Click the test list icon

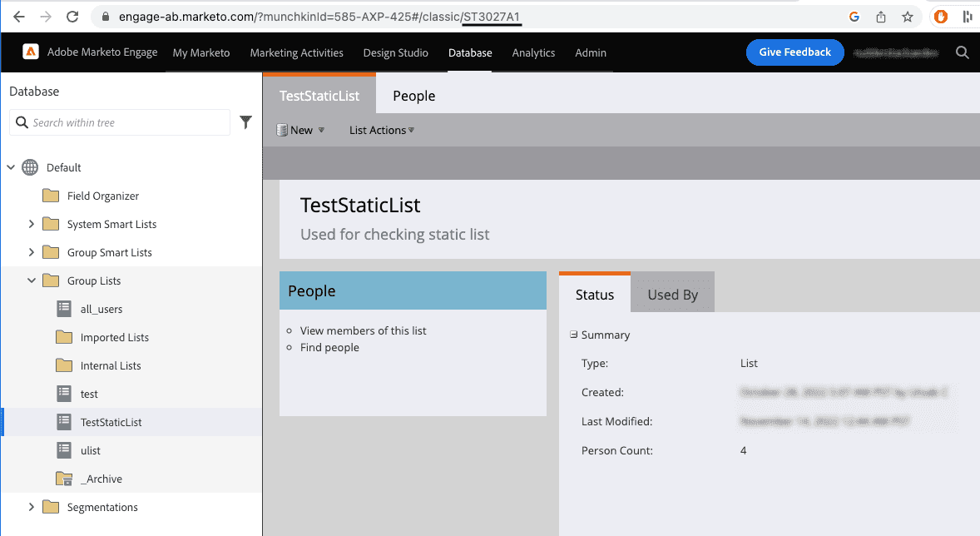click(64, 394)
